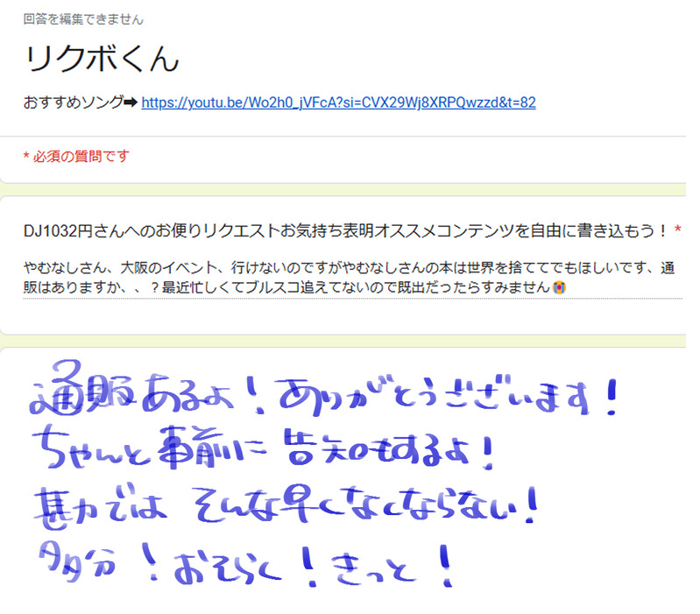
Task: Click the dotted underline beneath the answer
Action: tap(353, 298)
